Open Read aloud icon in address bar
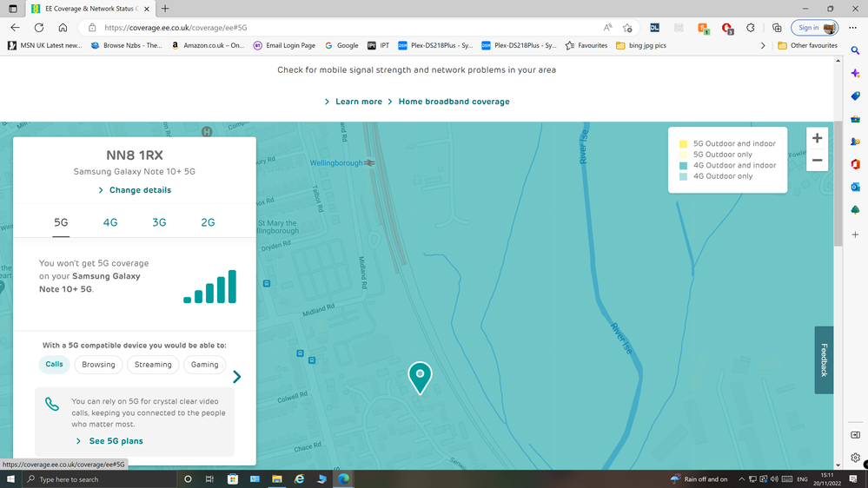The image size is (868, 488). click(x=607, y=28)
